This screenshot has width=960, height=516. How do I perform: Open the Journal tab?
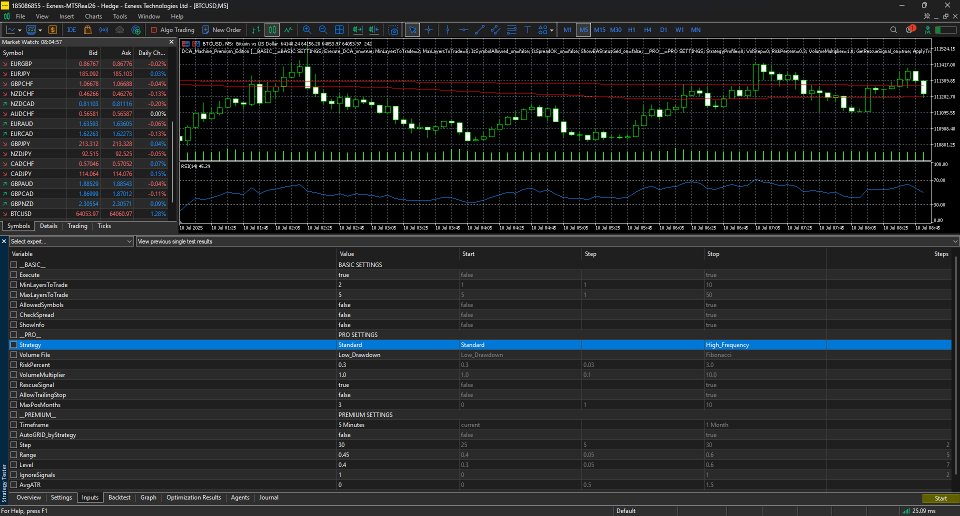tap(268, 498)
